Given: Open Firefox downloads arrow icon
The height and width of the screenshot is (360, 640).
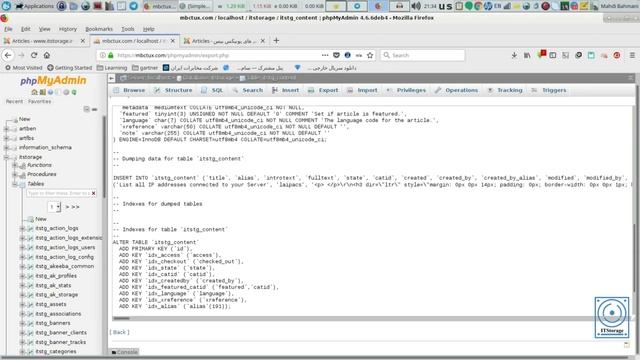Looking at the screenshot, I should (x=514, y=55).
